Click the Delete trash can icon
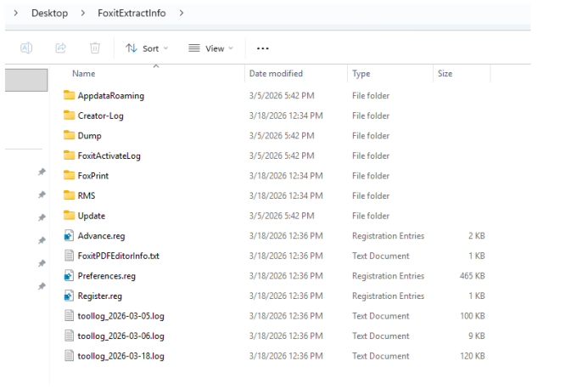 (x=95, y=48)
